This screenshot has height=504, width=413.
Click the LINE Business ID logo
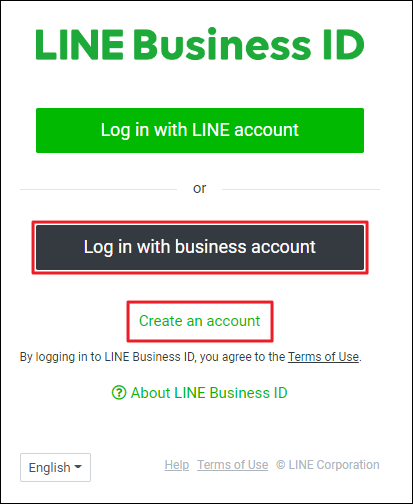pos(200,44)
